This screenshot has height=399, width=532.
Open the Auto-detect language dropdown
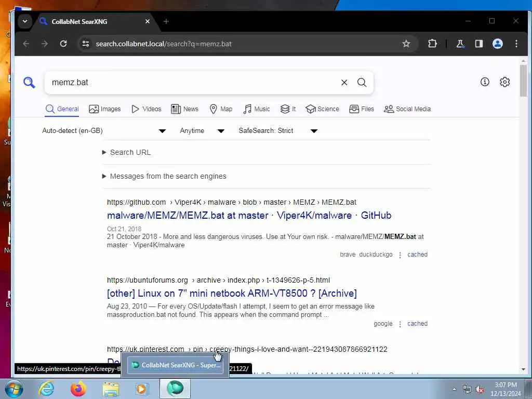[104, 130]
